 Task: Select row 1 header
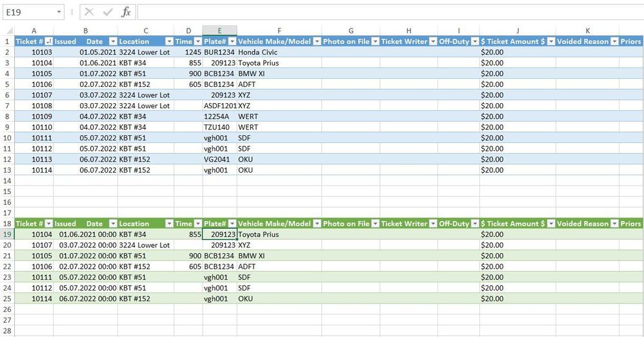click(7, 41)
